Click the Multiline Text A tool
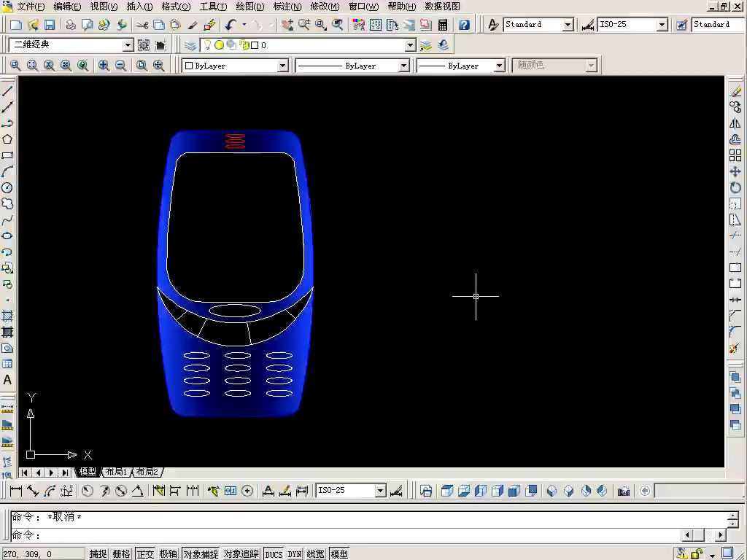This screenshot has height=560, width=747. (7, 380)
